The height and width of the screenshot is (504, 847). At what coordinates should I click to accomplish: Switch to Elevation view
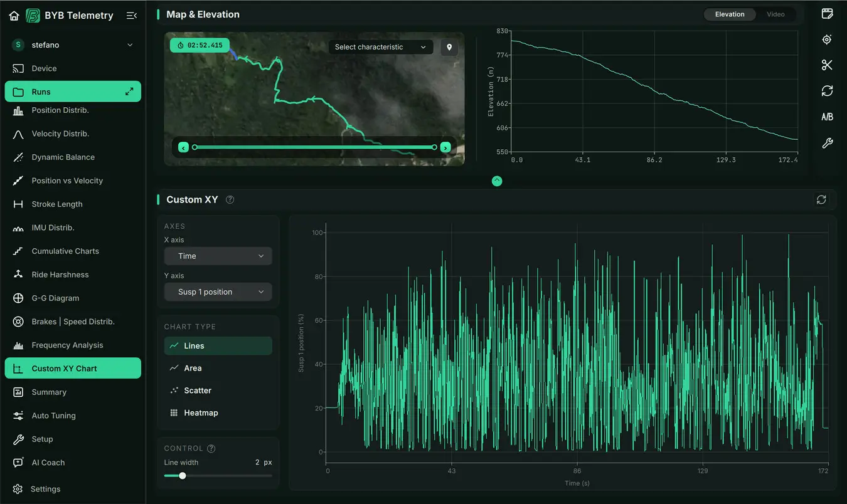coord(730,14)
